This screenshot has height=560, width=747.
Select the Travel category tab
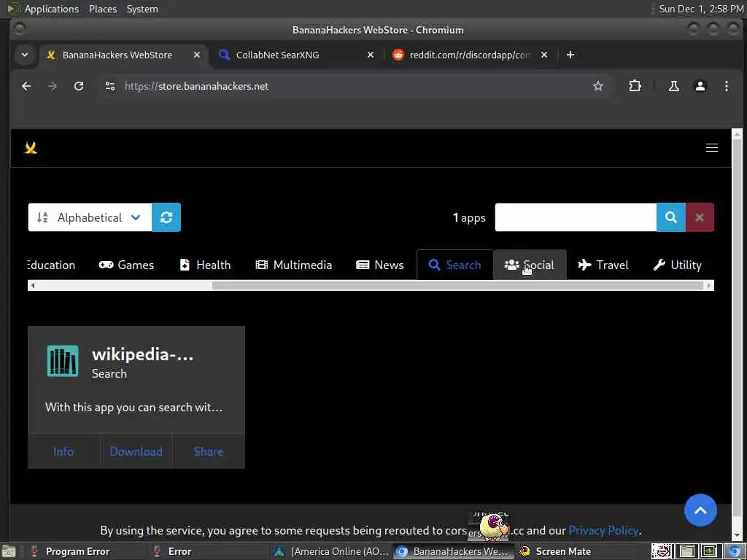(x=603, y=265)
